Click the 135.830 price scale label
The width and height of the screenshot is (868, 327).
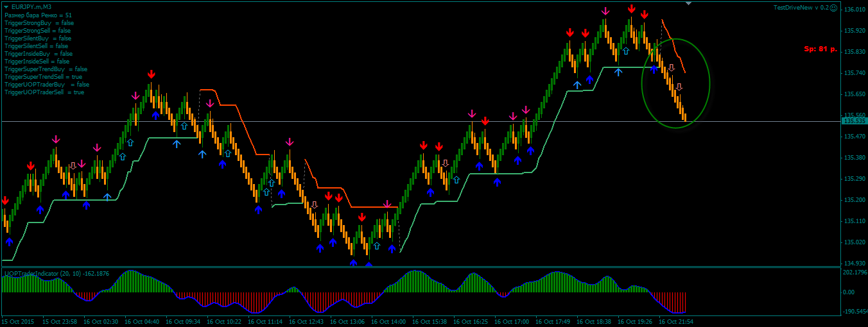pos(855,52)
